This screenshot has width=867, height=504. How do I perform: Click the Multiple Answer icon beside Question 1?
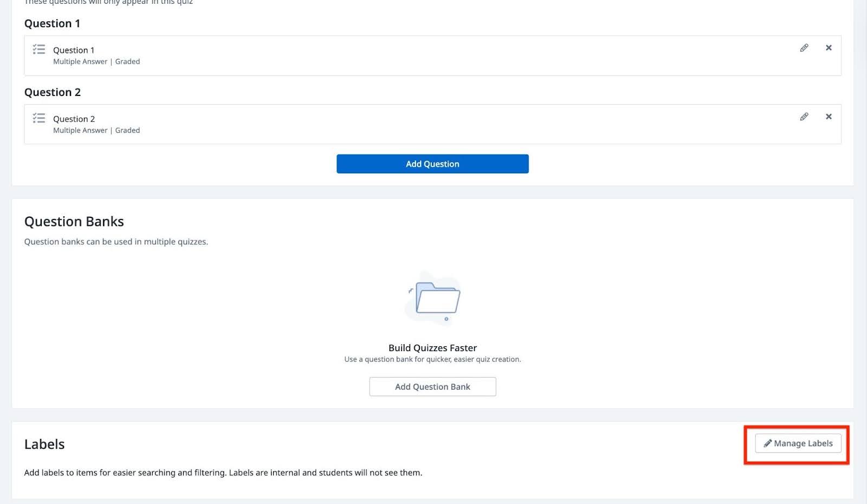tap(38, 49)
